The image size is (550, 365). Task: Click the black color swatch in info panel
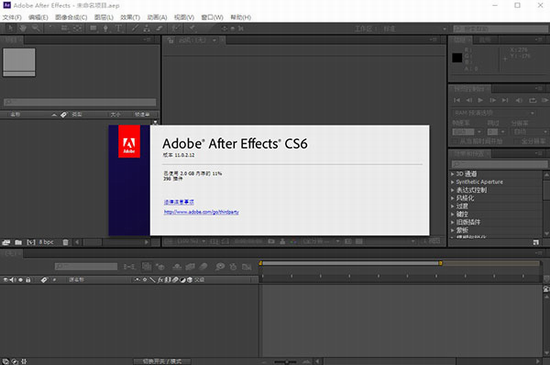coord(457,58)
